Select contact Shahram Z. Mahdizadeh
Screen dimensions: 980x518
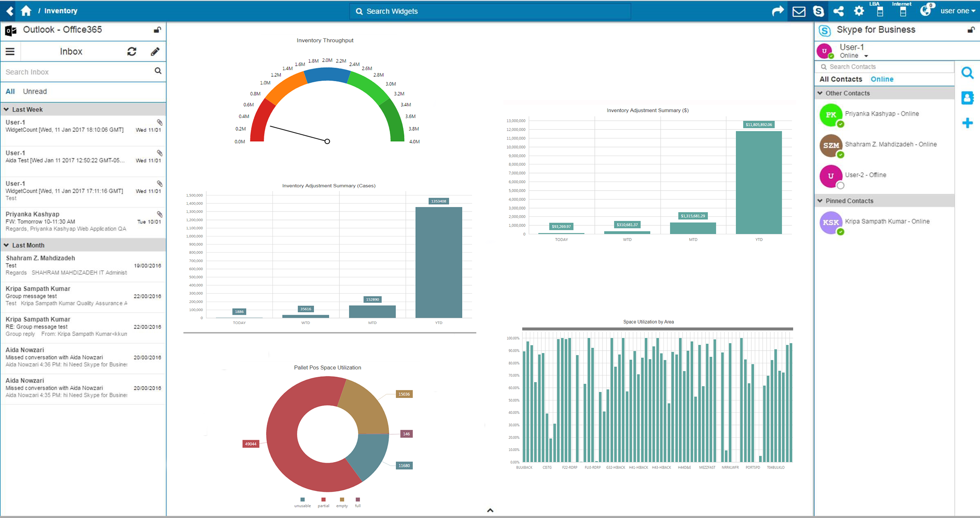point(890,144)
